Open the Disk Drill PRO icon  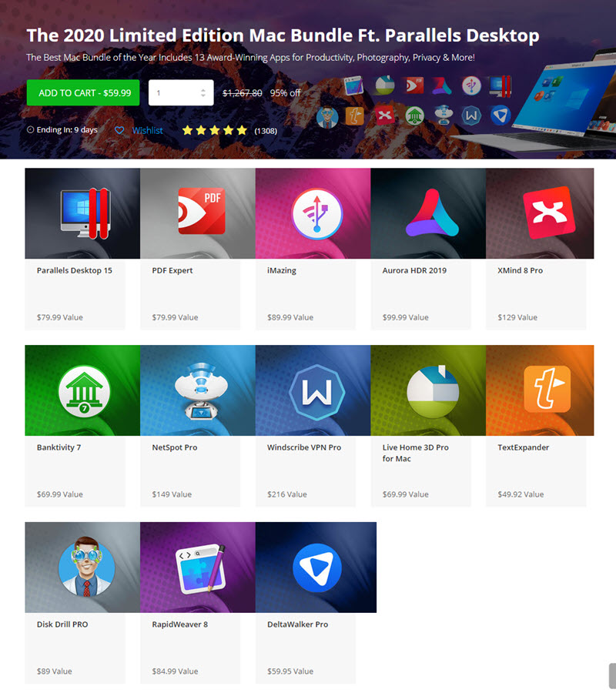(x=86, y=567)
